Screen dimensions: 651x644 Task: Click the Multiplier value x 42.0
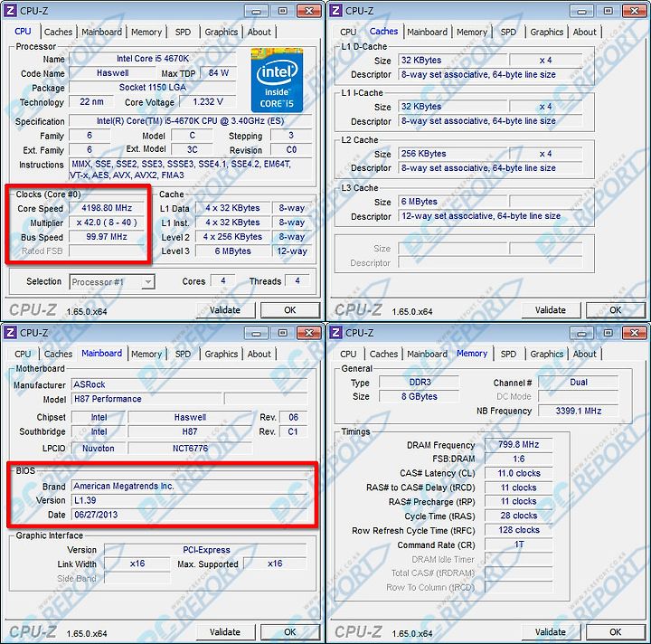tap(107, 223)
